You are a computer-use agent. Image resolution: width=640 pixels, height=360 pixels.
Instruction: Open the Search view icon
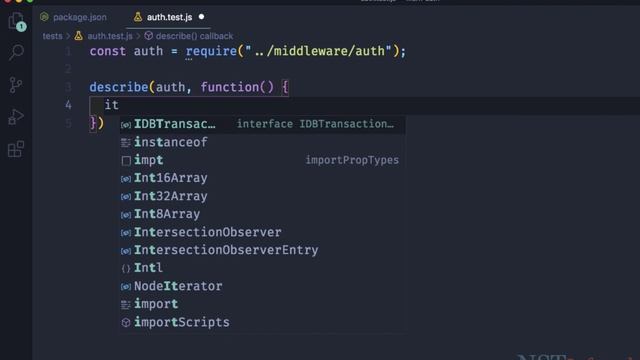click(16, 52)
